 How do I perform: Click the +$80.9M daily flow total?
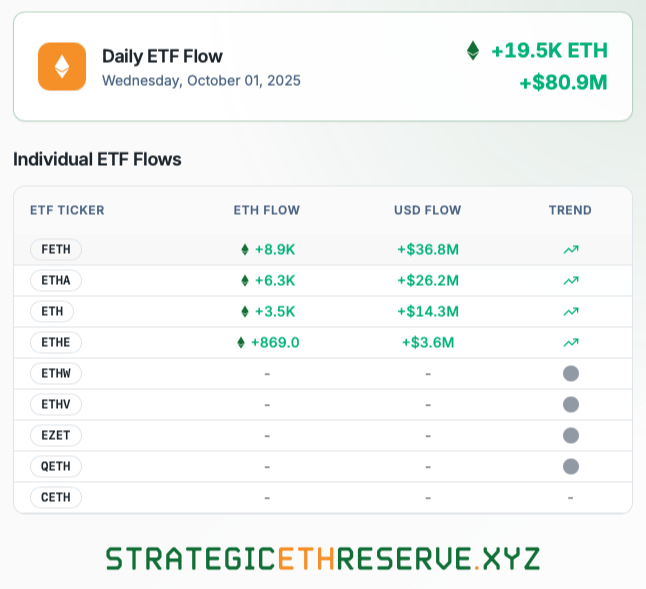coord(563,83)
